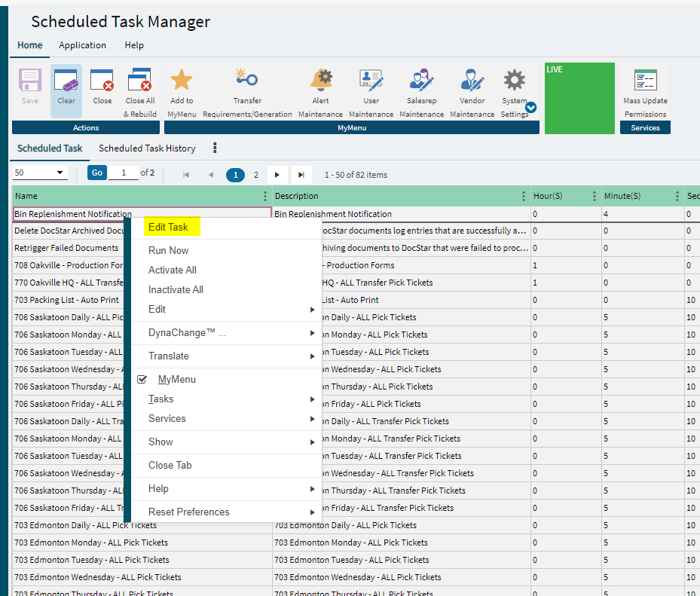Open Transfer Requirements/Generation
The height and width of the screenshot is (596, 700).
(x=246, y=79)
